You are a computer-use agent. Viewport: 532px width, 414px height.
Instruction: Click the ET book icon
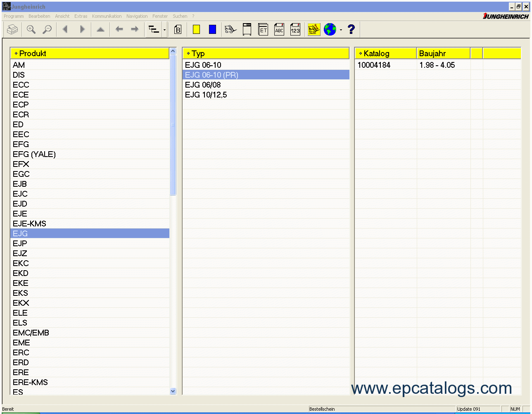tap(263, 29)
